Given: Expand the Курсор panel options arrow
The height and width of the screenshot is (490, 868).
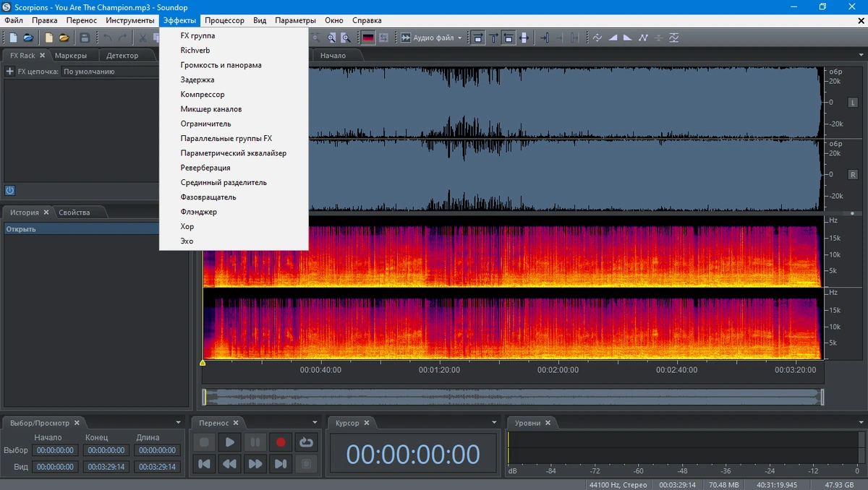Looking at the screenshot, I should 495,423.
